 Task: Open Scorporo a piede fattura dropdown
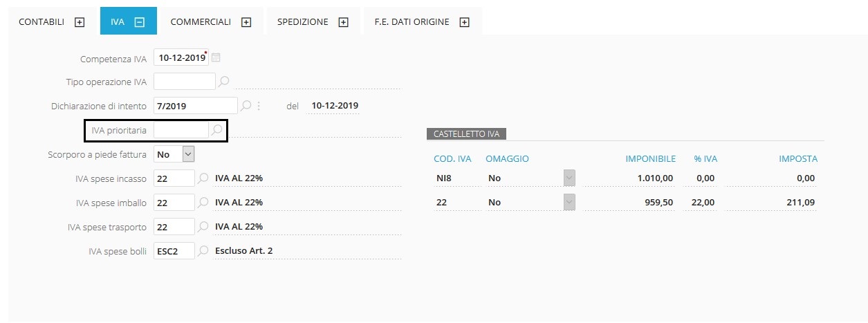pyautogui.click(x=188, y=154)
